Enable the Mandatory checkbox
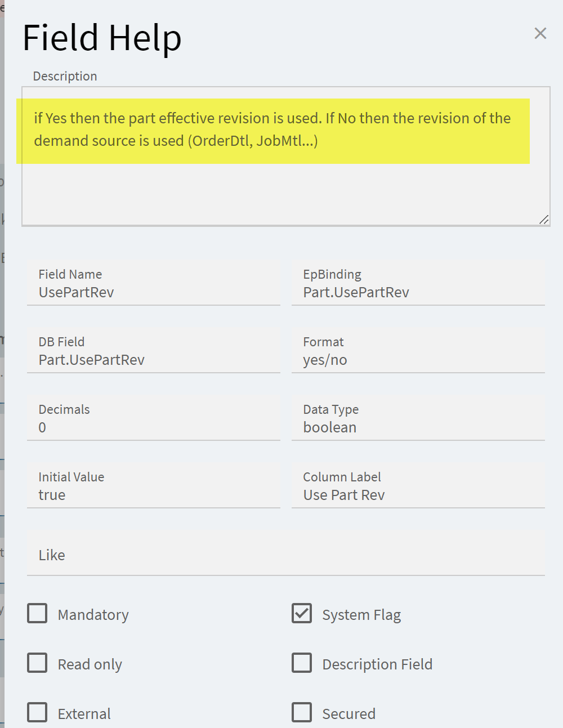 pyautogui.click(x=38, y=614)
